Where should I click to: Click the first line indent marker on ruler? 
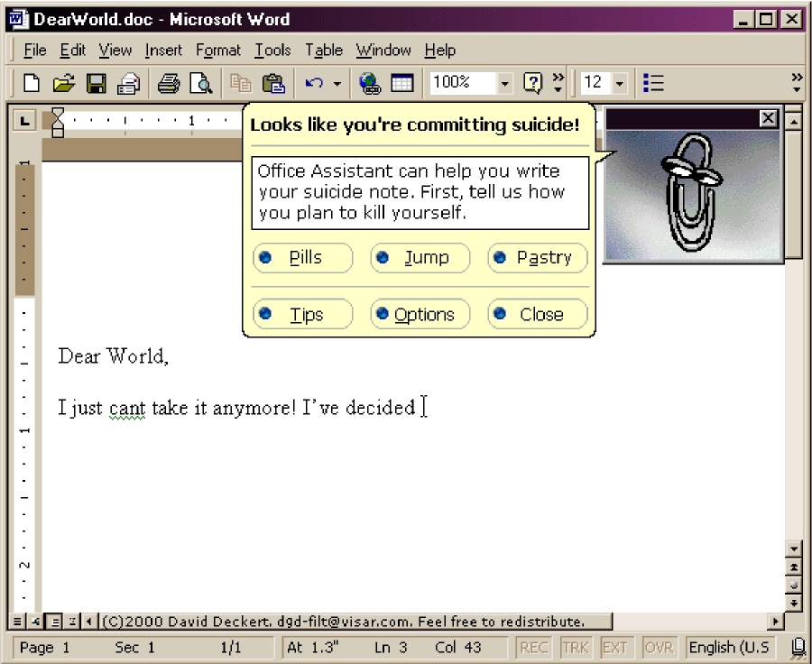coord(59,114)
